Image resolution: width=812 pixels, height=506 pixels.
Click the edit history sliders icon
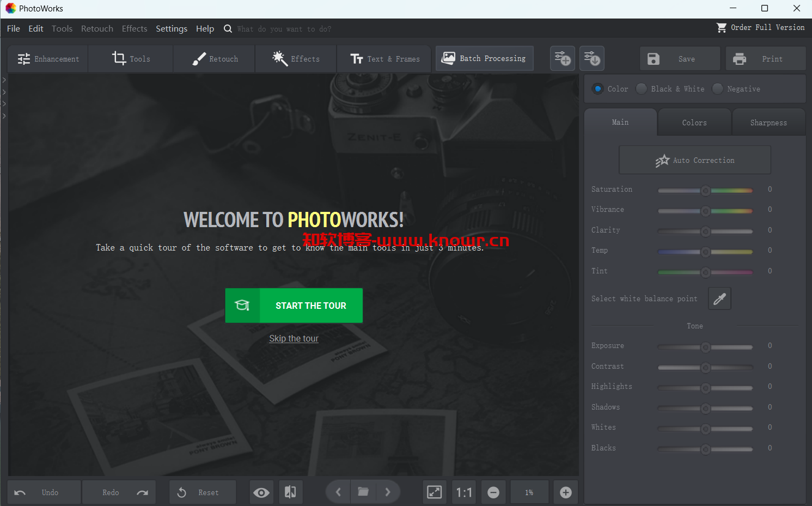(592, 58)
